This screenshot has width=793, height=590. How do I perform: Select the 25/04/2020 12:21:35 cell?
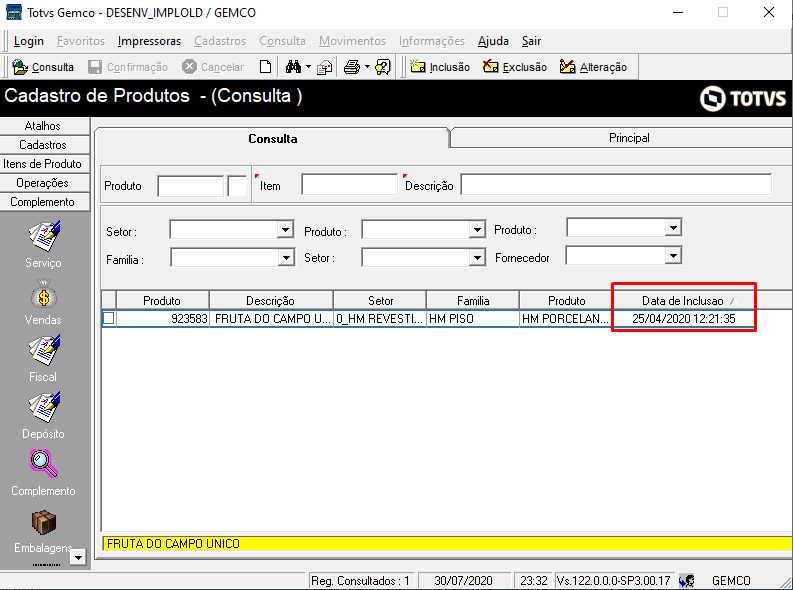684,319
